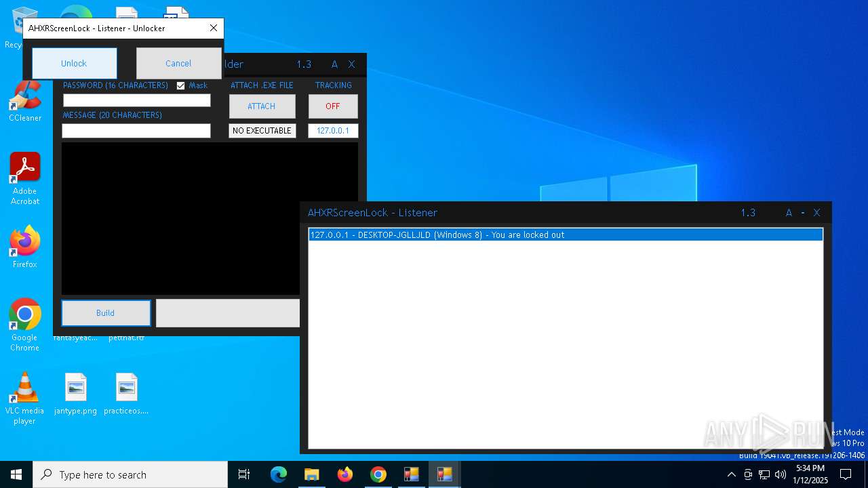Open volume control tray icon
Screen dimensions: 868x488
pyautogui.click(x=781, y=474)
